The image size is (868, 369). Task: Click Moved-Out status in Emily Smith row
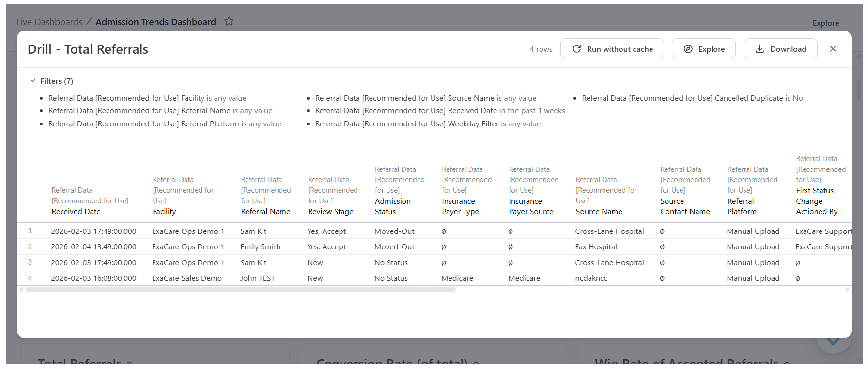coord(394,247)
